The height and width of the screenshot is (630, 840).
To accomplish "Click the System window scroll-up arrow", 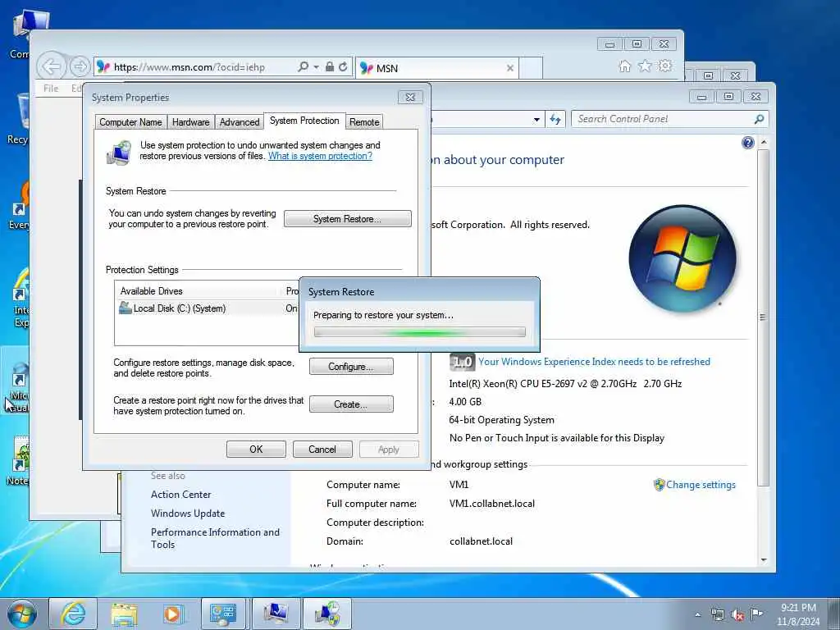I will click(x=764, y=142).
